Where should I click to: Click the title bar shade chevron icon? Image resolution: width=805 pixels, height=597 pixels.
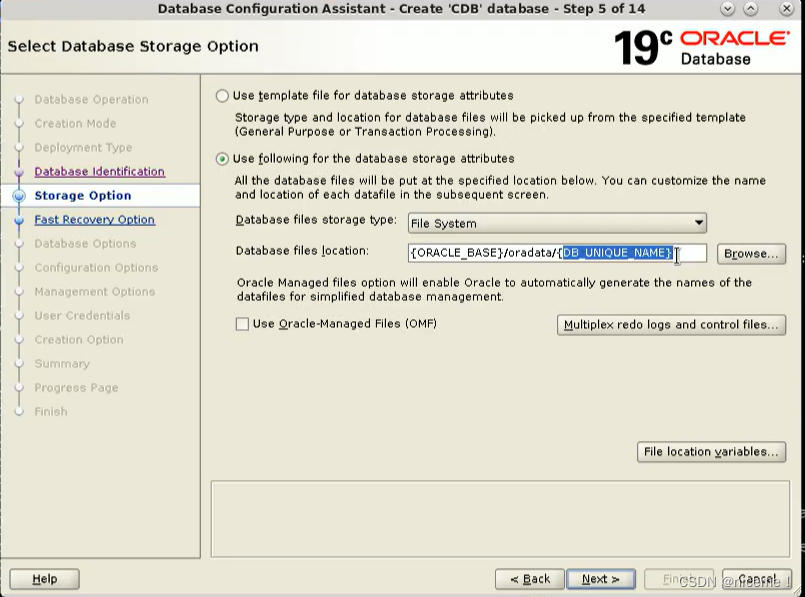coord(726,9)
